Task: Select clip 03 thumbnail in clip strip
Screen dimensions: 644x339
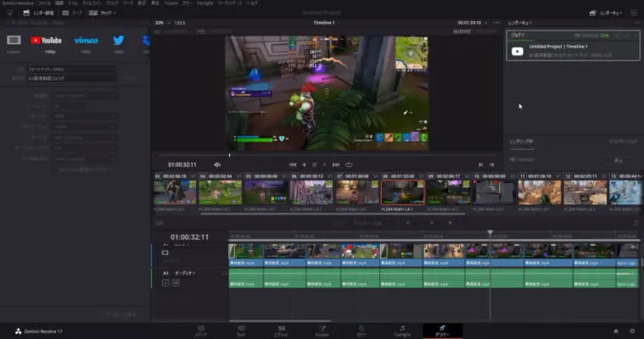Action: tap(175, 192)
